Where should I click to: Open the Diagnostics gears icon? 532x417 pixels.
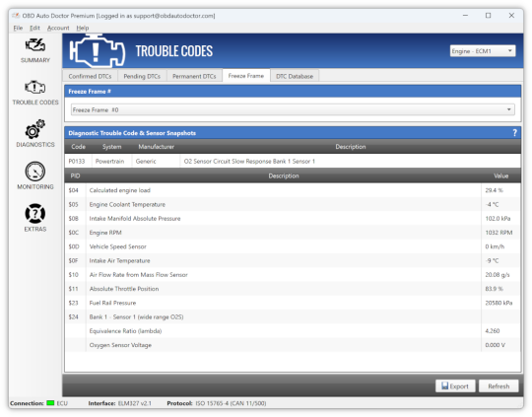pos(34,129)
